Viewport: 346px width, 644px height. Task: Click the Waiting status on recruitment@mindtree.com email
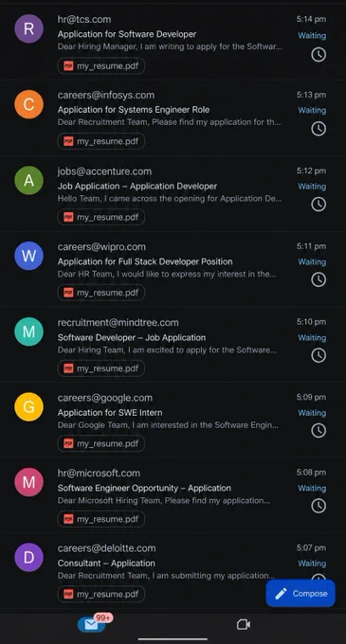(312, 338)
